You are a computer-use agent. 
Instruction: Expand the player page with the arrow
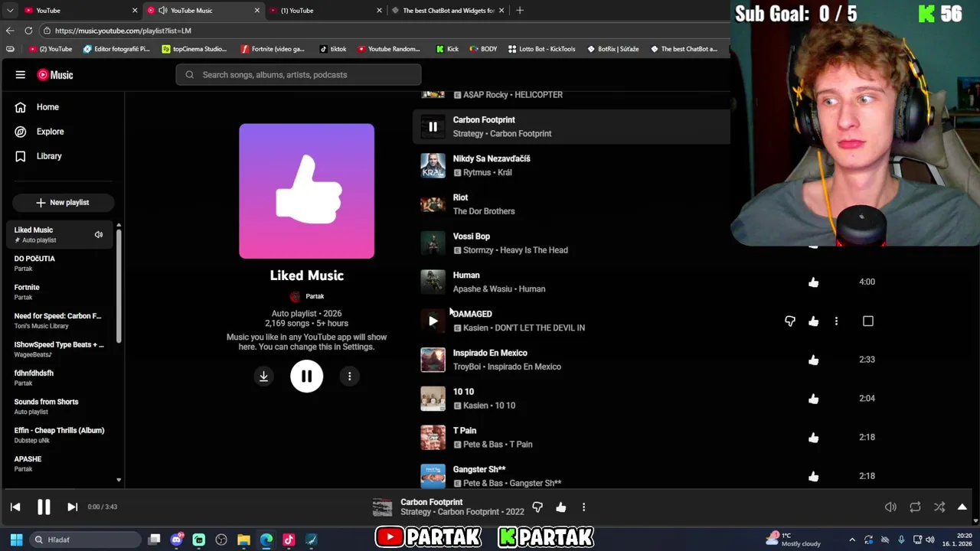click(x=962, y=507)
